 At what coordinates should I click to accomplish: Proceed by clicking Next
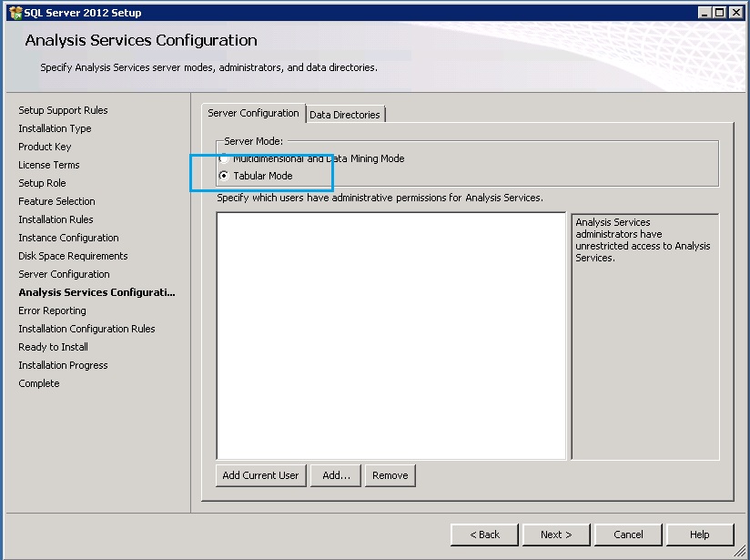(556, 535)
